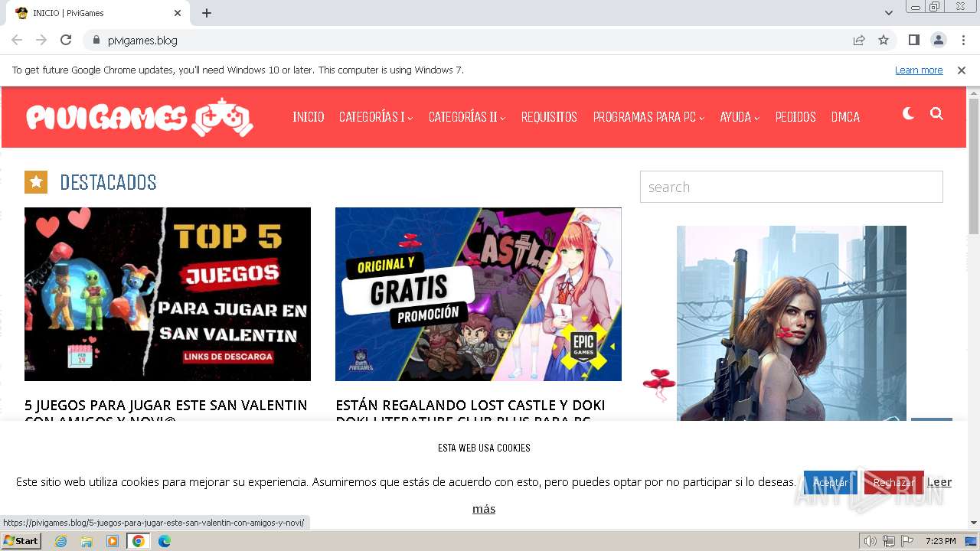Viewport: 980px width, 551px height.
Task: Click the volume speaker tray icon
Action: [870, 541]
